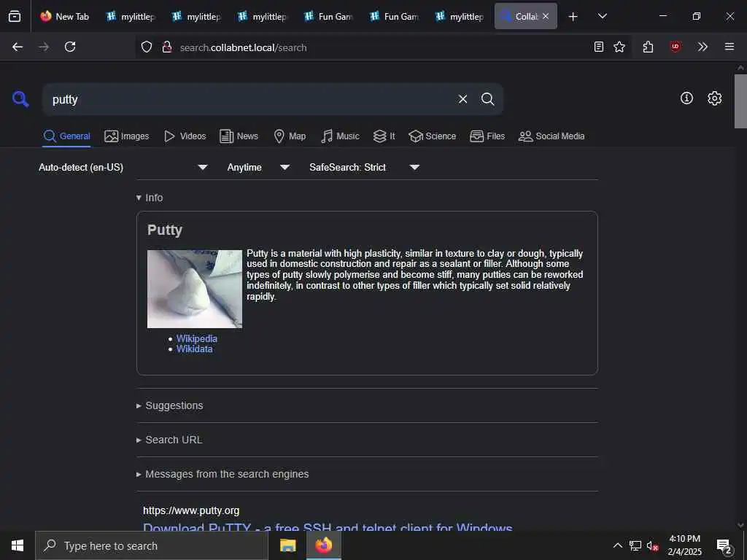Image resolution: width=747 pixels, height=560 pixels.
Task: Open the Wikidata link for Putty
Action: [x=194, y=349]
